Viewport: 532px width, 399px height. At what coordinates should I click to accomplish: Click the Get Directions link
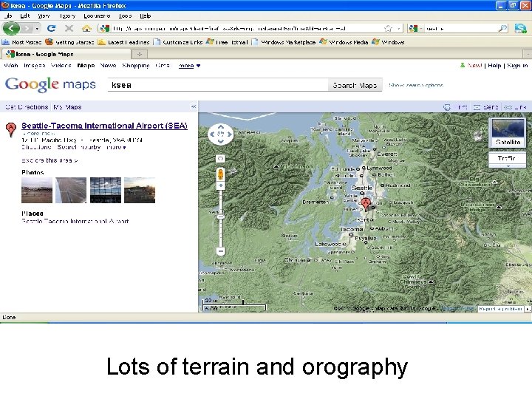pos(27,107)
